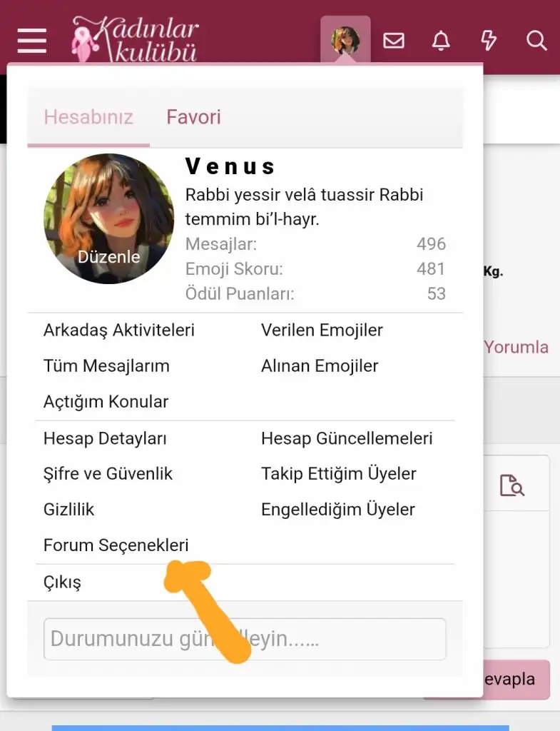Switch to the Favori tab

coord(193,117)
